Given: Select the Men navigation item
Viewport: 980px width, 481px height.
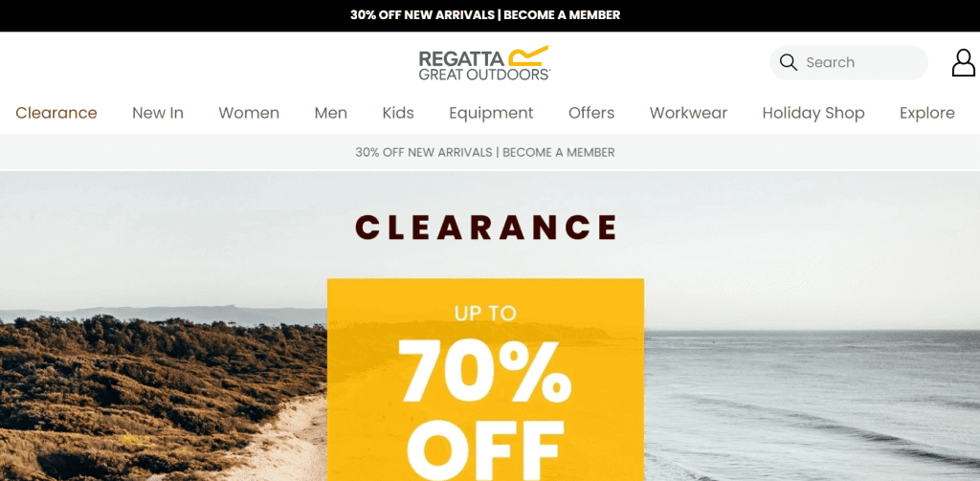Looking at the screenshot, I should pyautogui.click(x=330, y=113).
